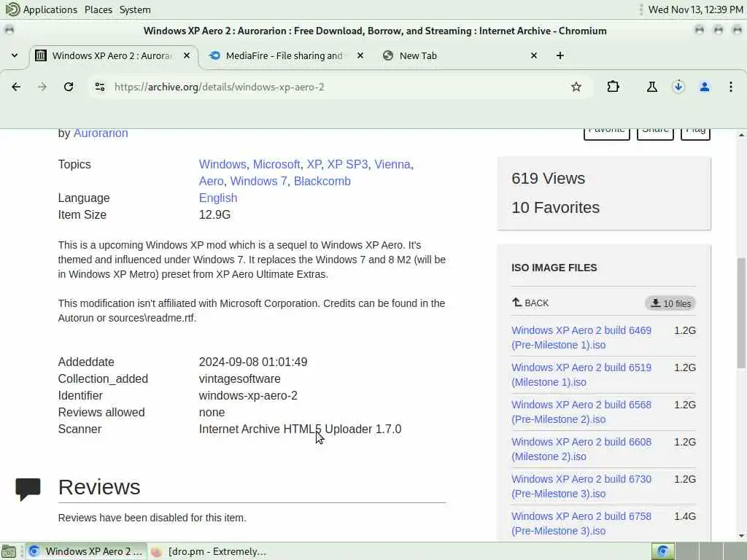747x560 pixels.
Task: Download build 6469 Pre-Milestone 1 iso
Action: point(581,338)
